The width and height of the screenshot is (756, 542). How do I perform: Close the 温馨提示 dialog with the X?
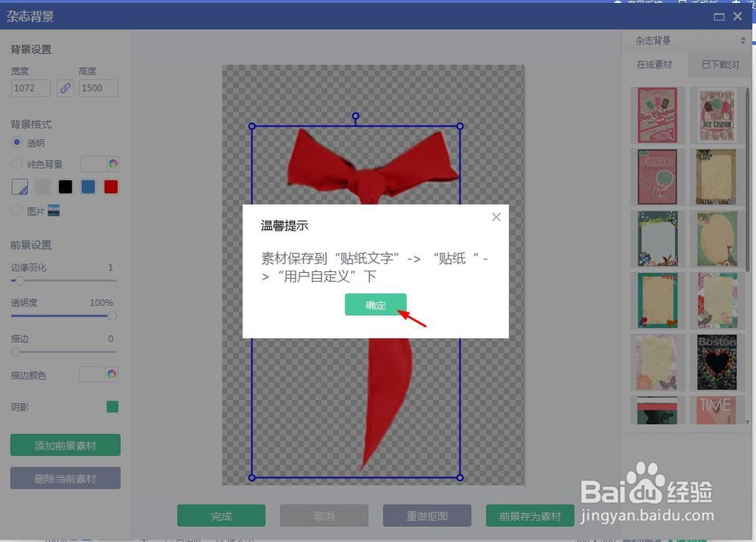(496, 217)
